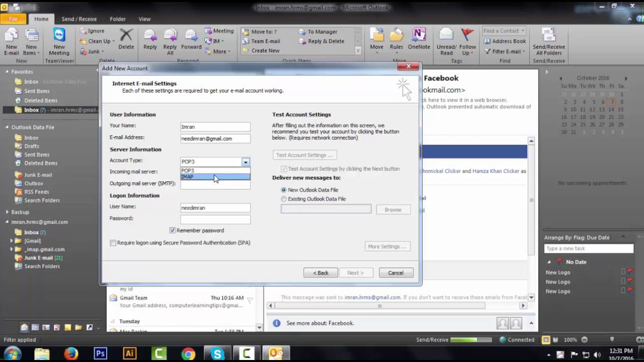Open Illustrator from the taskbar
This screenshot has width=644, height=362.
tap(130, 353)
